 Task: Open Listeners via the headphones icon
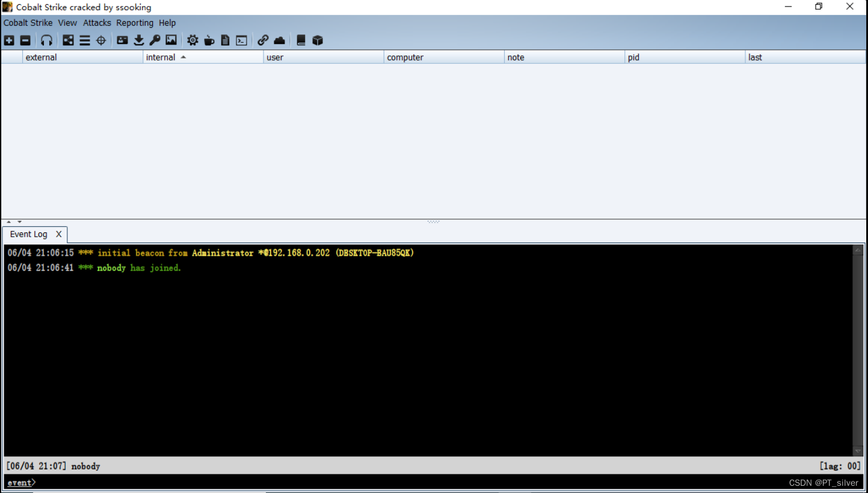tap(46, 40)
